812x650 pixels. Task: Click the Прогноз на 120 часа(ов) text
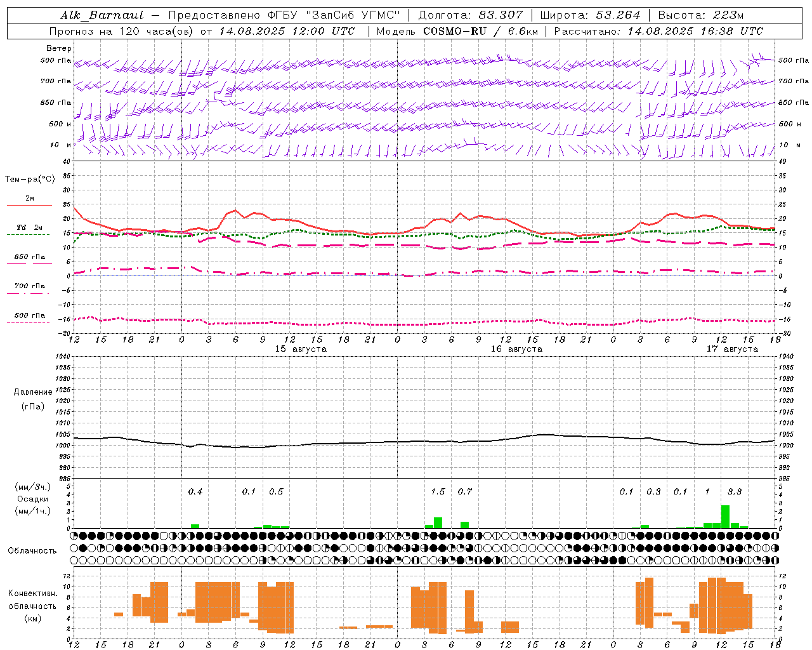pyautogui.click(x=122, y=31)
